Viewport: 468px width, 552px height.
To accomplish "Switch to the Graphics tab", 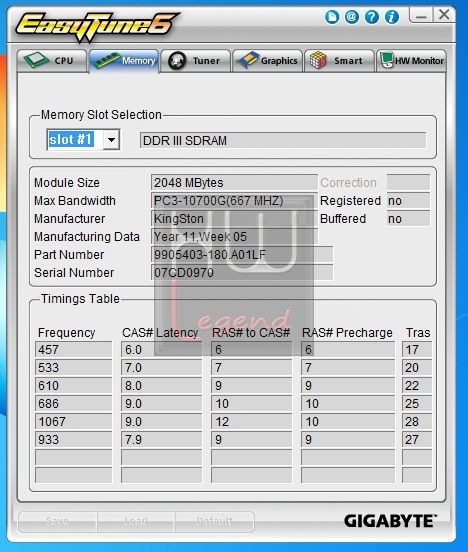I will (268, 61).
